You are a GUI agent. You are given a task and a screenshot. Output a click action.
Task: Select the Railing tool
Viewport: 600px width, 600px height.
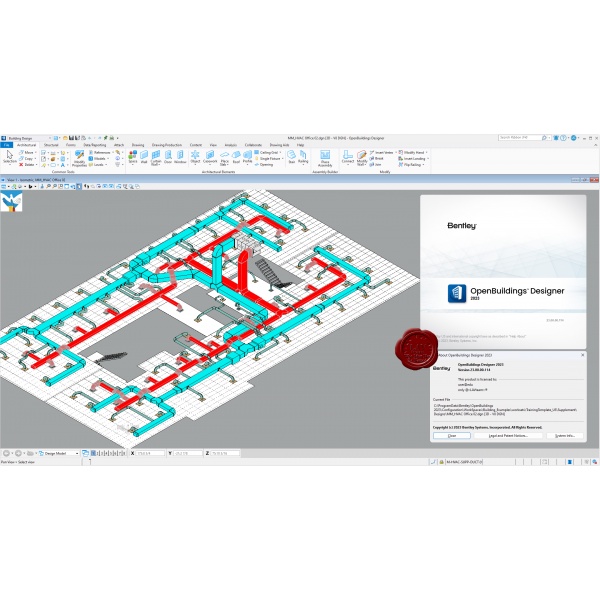pos(303,157)
